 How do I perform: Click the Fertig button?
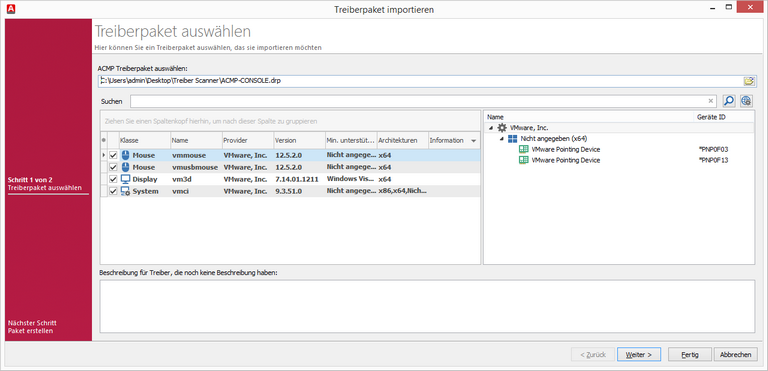coord(690,354)
